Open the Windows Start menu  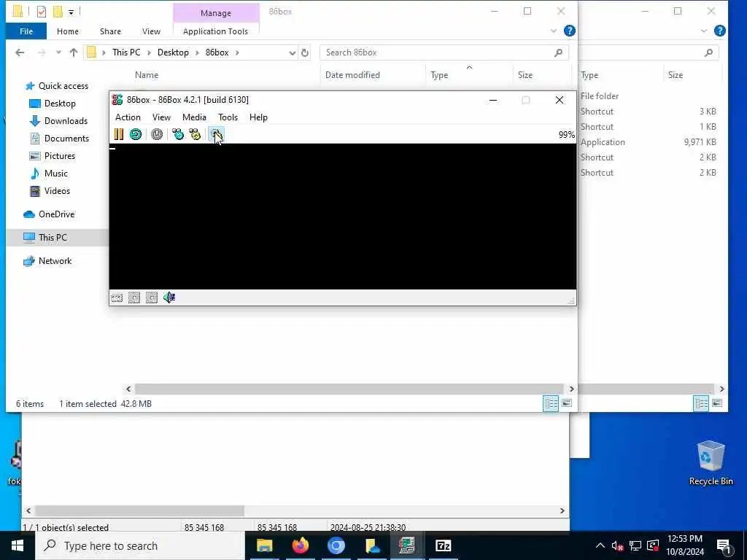(x=18, y=545)
